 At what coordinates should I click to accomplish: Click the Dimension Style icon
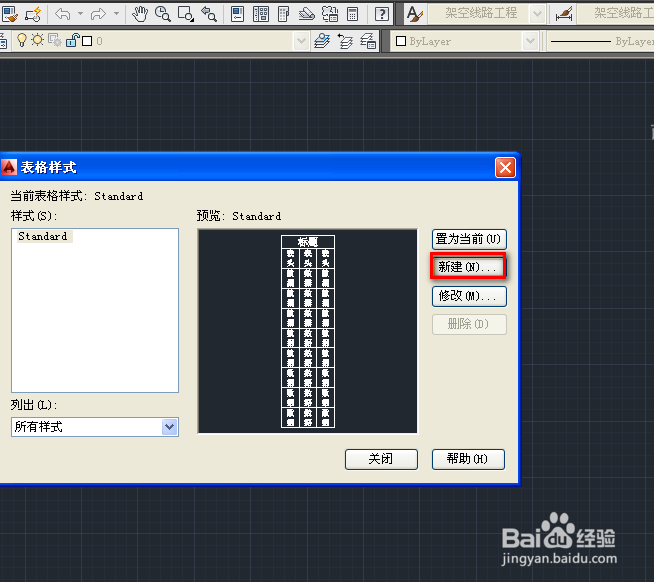click(x=564, y=14)
